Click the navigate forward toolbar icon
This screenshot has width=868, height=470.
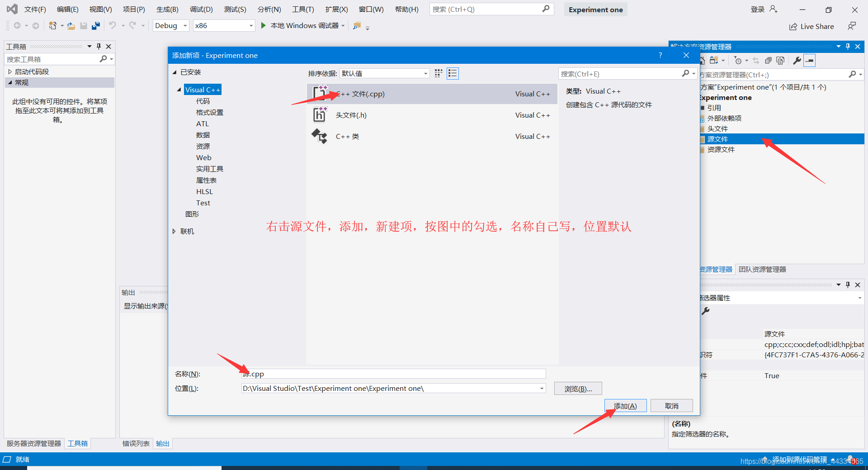point(35,26)
